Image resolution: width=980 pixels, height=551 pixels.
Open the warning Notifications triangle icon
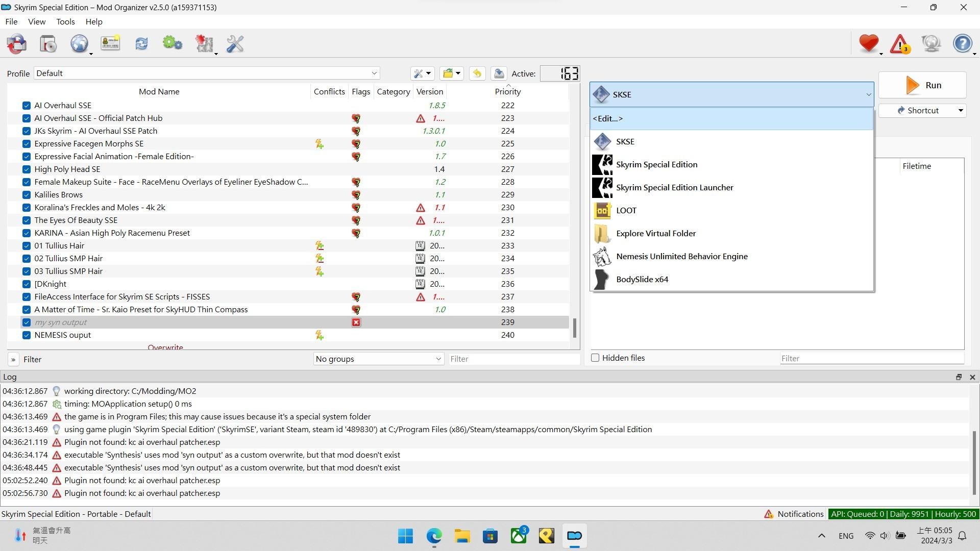tap(899, 44)
